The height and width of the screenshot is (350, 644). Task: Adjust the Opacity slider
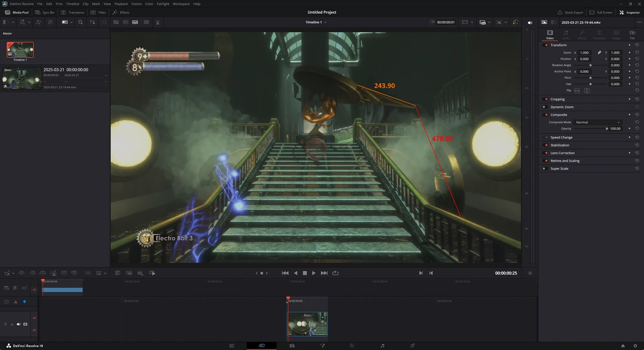(x=590, y=129)
